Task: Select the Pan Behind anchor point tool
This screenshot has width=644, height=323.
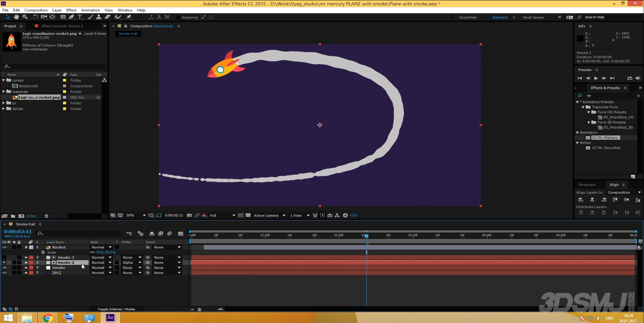Action: click(x=52, y=17)
